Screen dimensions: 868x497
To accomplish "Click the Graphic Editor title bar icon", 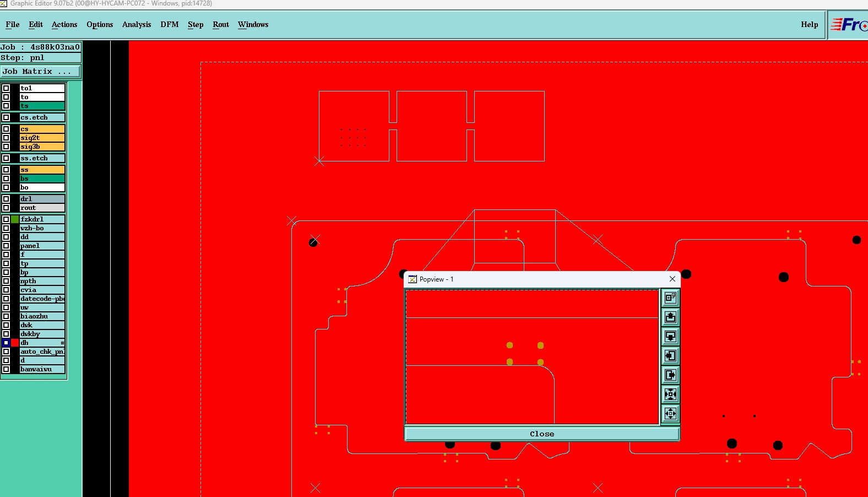I will tap(3, 3).
